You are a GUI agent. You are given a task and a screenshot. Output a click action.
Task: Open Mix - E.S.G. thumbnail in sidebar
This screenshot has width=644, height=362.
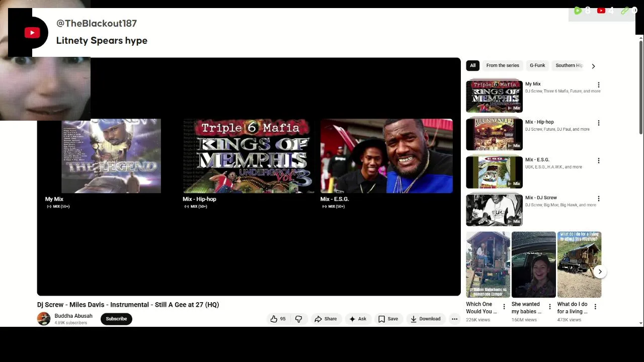click(494, 172)
